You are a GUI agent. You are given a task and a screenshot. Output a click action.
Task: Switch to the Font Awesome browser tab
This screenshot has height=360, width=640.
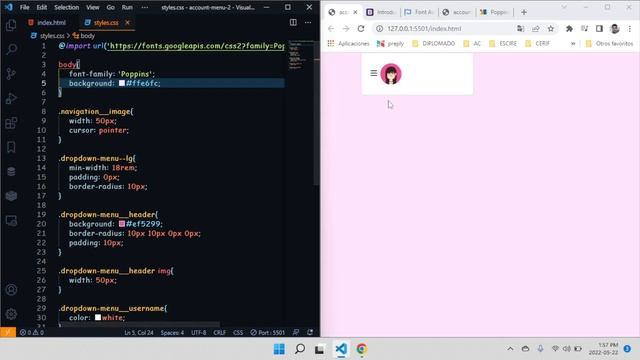pyautogui.click(x=419, y=12)
